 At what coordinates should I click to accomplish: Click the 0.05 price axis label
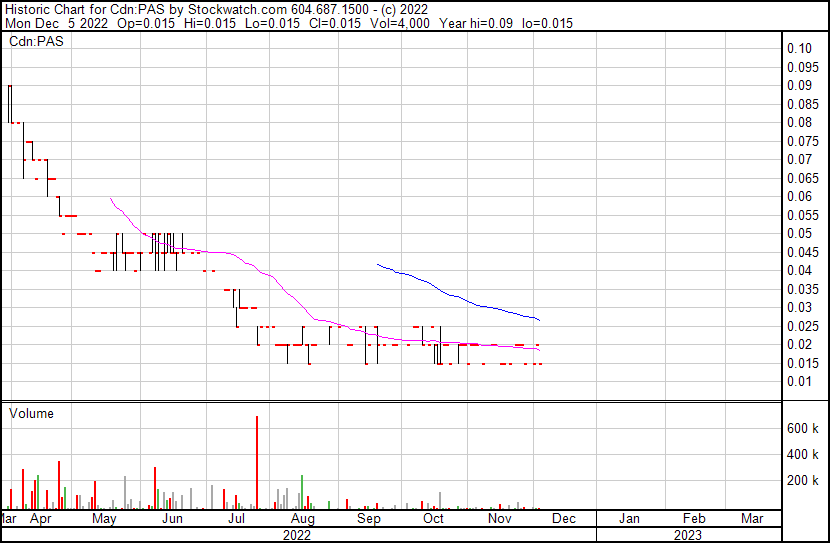pos(799,233)
